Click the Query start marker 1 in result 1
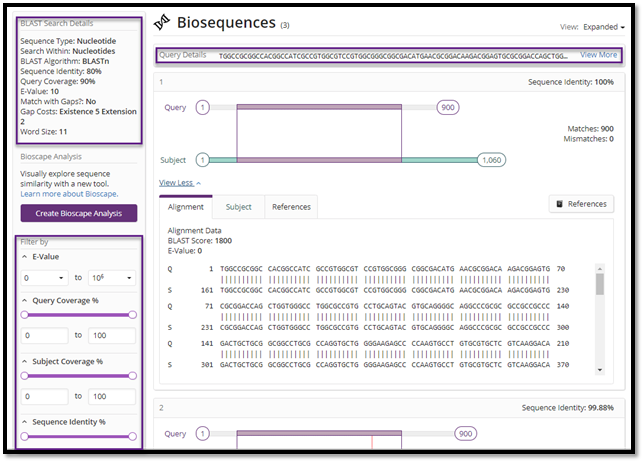The height and width of the screenshot is (463, 644). [202, 108]
